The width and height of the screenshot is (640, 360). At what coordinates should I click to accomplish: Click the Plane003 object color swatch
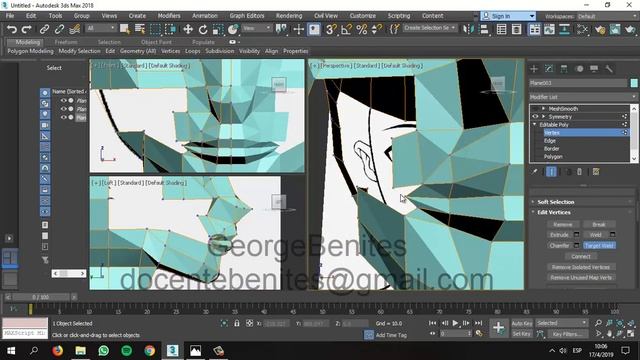click(x=634, y=83)
